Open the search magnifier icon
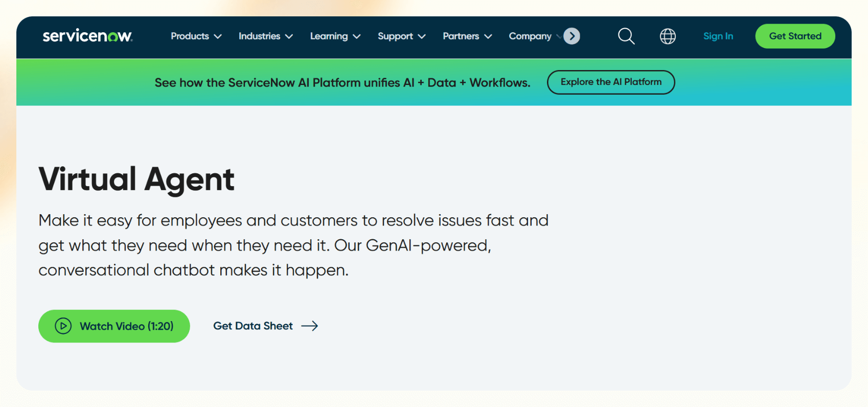The height and width of the screenshot is (407, 868). click(626, 36)
